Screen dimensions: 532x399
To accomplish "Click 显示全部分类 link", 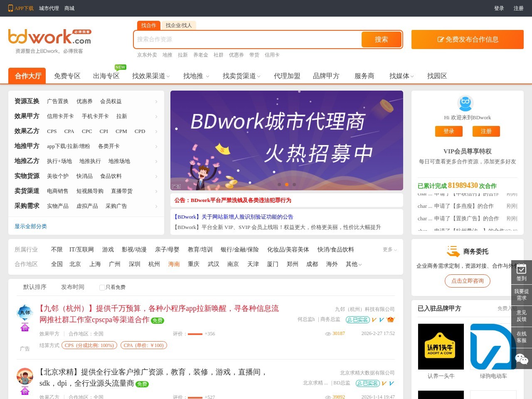I will click(x=31, y=227).
